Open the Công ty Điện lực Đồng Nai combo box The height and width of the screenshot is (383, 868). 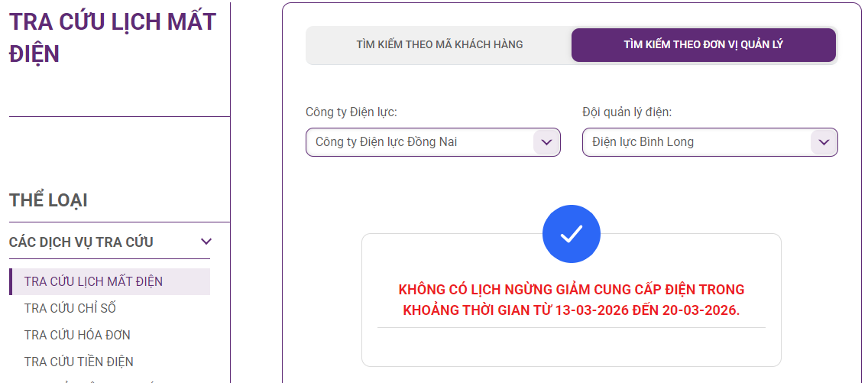420,142
